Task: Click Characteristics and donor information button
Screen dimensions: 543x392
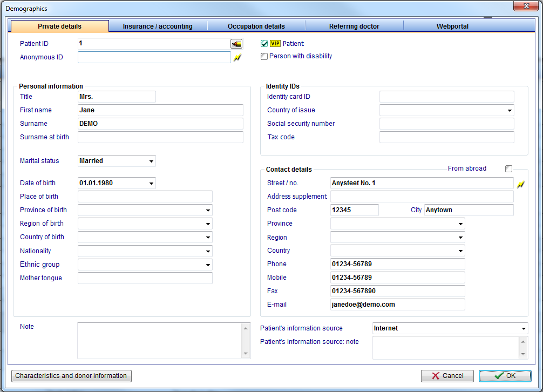Action: click(71, 376)
